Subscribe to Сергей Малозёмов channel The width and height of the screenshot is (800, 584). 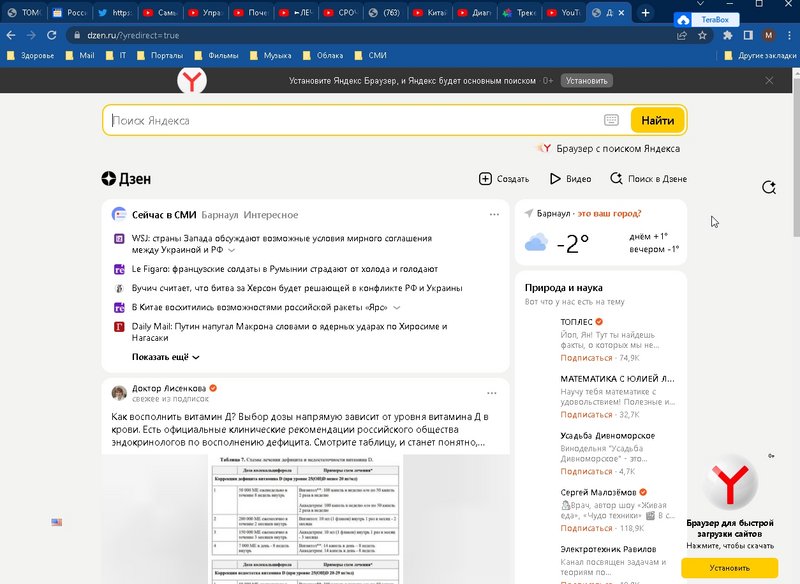pyautogui.click(x=586, y=528)
